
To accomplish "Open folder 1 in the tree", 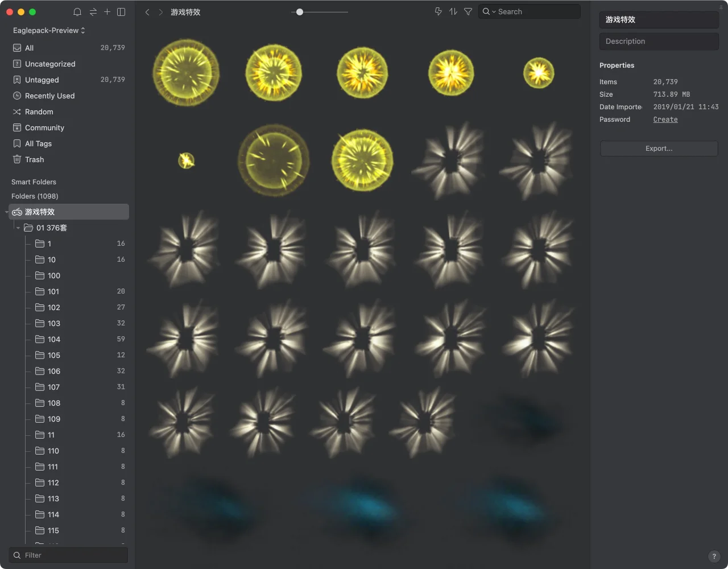I will click(68, 244).
